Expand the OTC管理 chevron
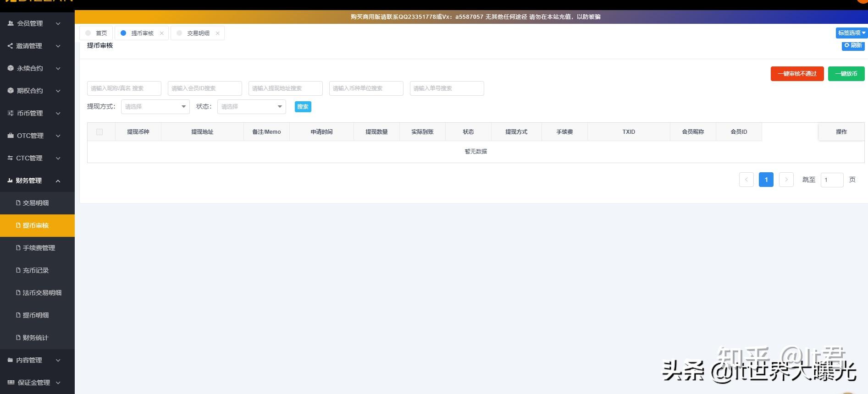The height and width of the screenshot is (394, 868). click(x=58, y=136)
